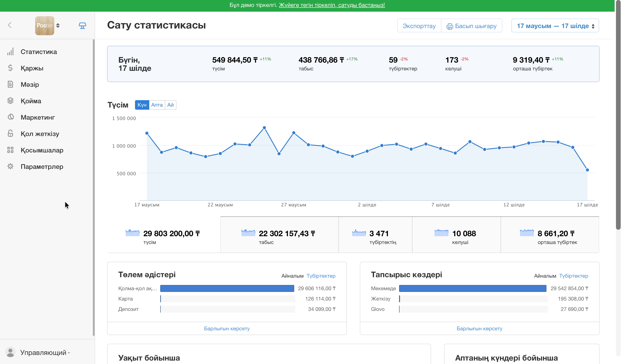The height and width of the screenshot is (364, 622).
Task: Open the date range 17 маусым — 17 шілде dropdown
Action: (555, 26)
